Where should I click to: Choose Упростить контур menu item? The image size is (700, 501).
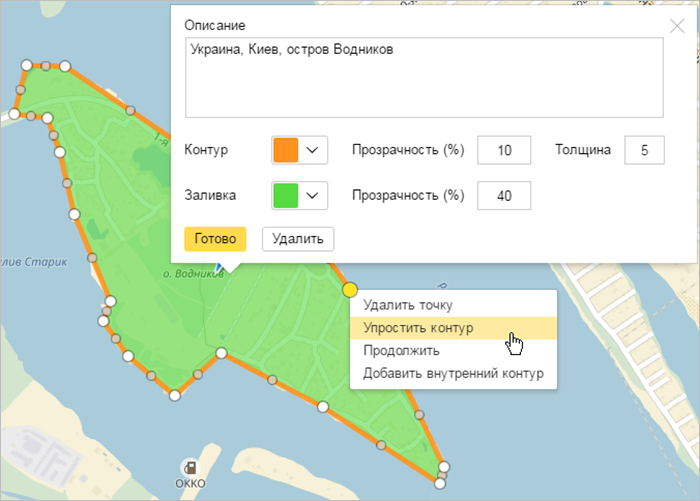[x=418, y=328]
